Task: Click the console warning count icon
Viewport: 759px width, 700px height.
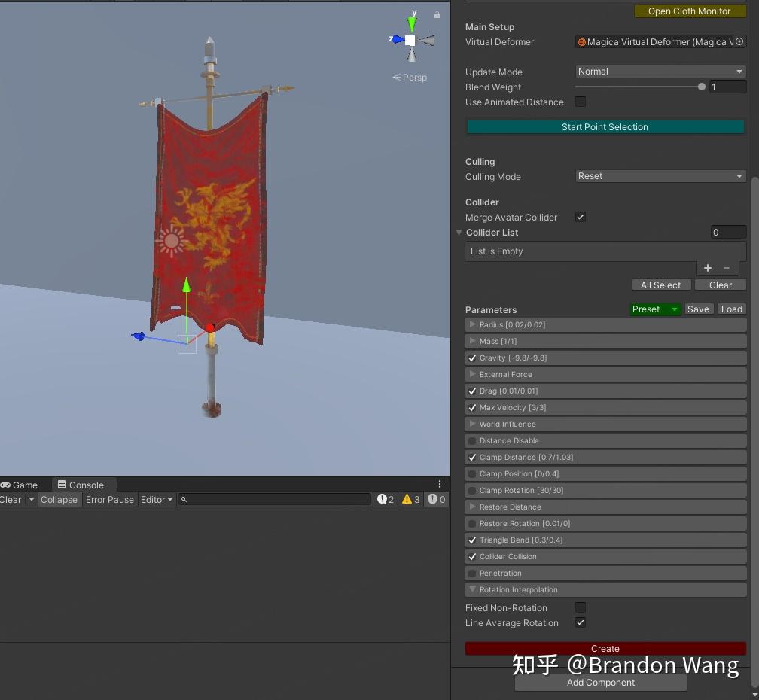Action: click(407, 499)
